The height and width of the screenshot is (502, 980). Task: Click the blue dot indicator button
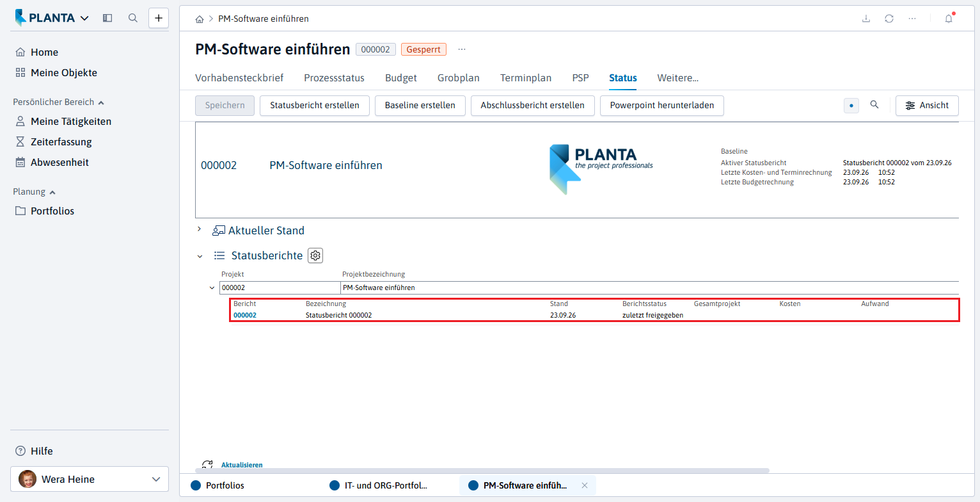point(851,106)
